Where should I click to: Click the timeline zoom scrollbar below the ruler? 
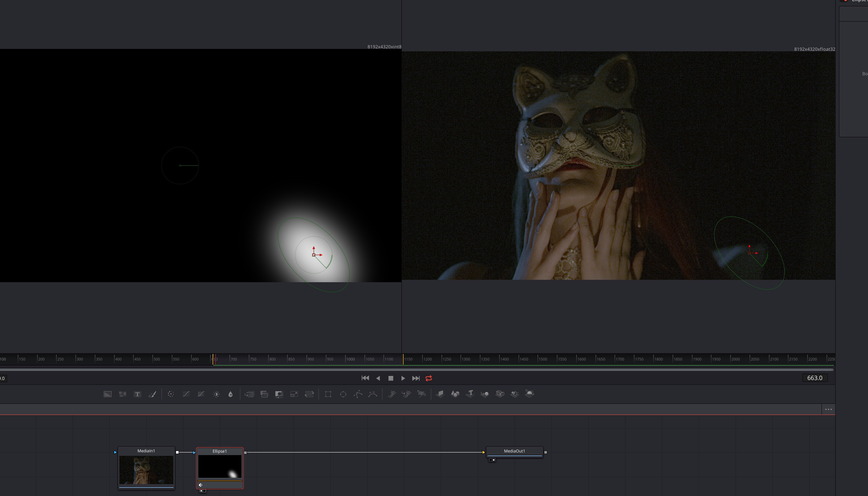[x=417, y=370]
